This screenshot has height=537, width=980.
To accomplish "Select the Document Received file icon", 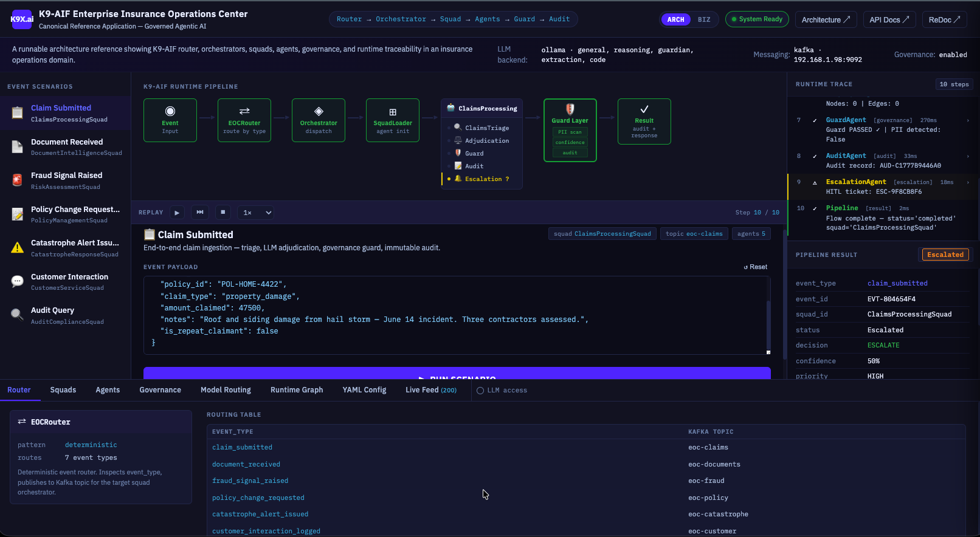I will 18,146.
